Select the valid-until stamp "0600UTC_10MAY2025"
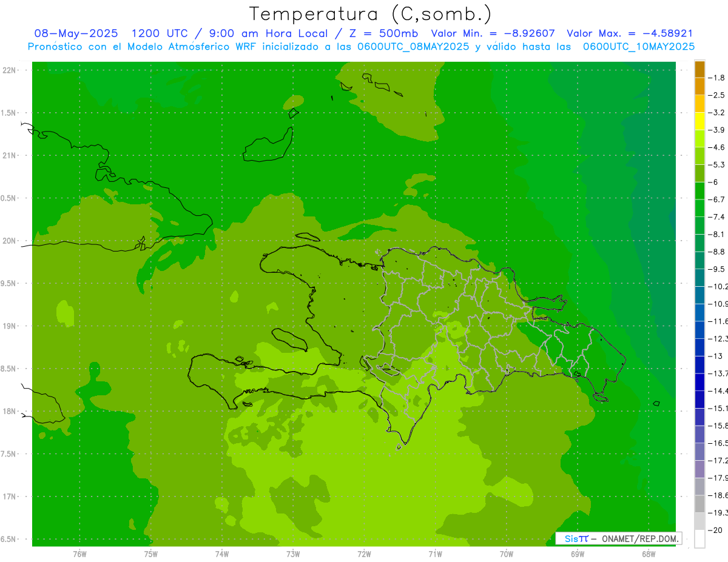The image size is (728, 562). 639,47
